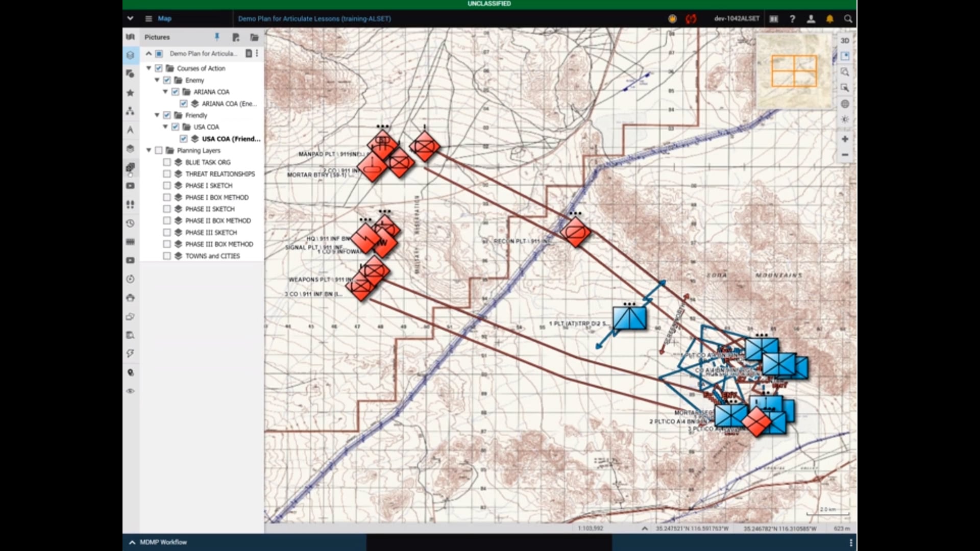
Task: Open the Map hamburger menu
Action: point(149,19)
